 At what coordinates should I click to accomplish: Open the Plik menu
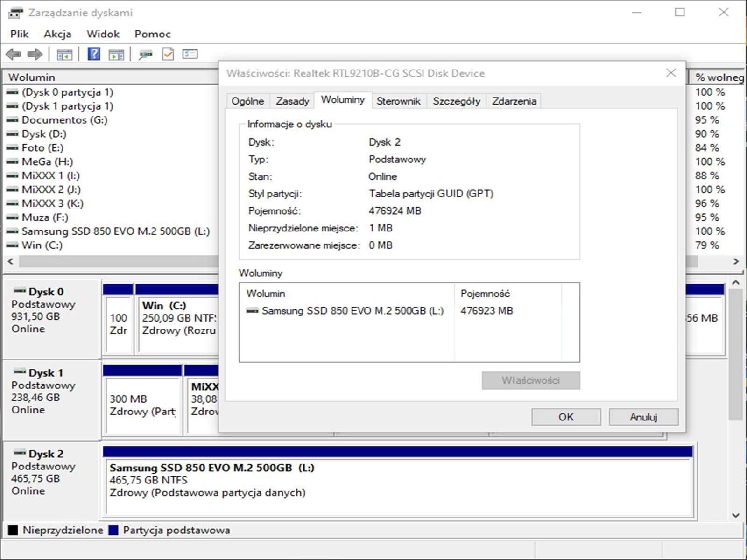click(x=20, y=34)
